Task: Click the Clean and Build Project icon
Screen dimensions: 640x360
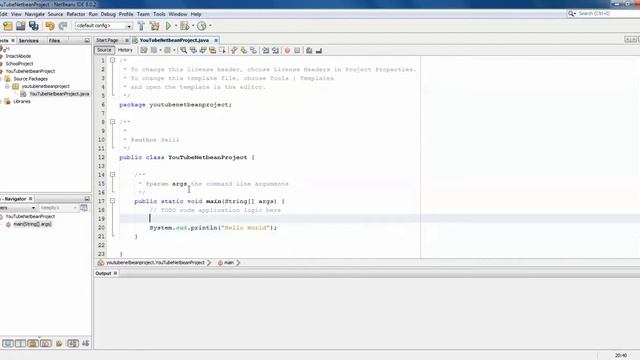Action: [155, 26]
